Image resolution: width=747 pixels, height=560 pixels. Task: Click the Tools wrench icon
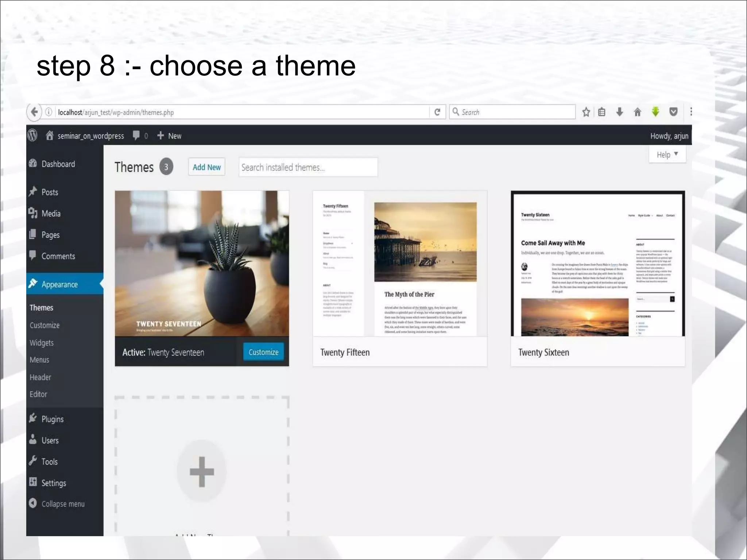pos(33,461)
